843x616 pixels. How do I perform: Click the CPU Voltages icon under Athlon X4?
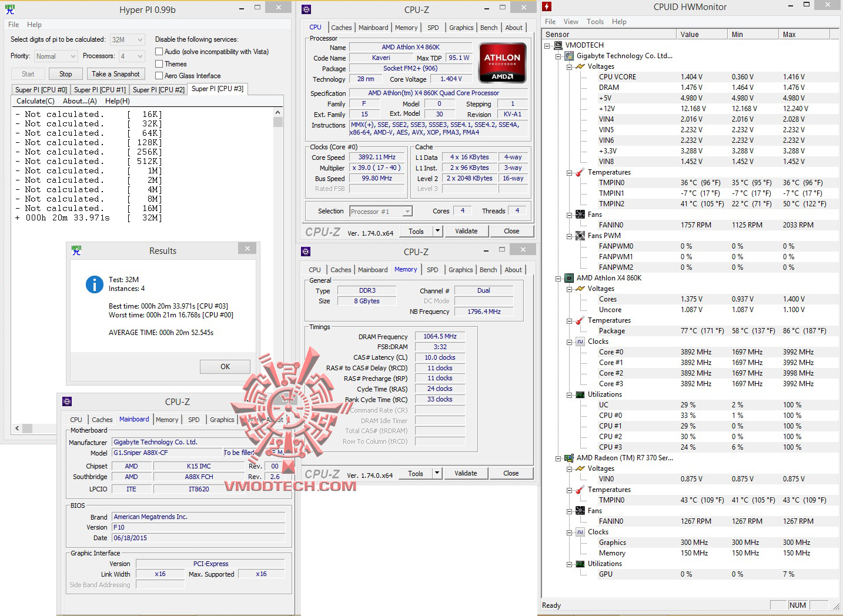tap(580, 289)
